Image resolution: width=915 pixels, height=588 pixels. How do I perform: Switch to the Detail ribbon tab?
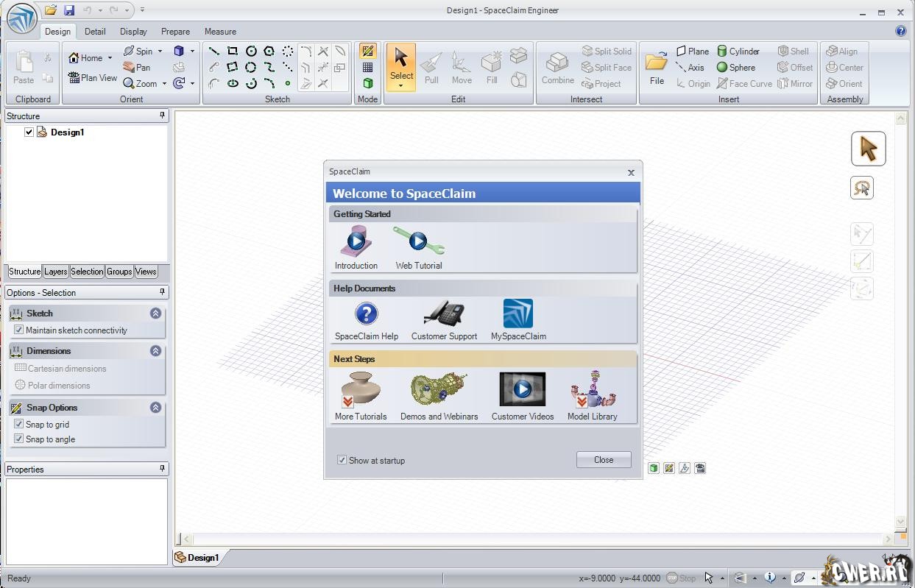point(95,32)
